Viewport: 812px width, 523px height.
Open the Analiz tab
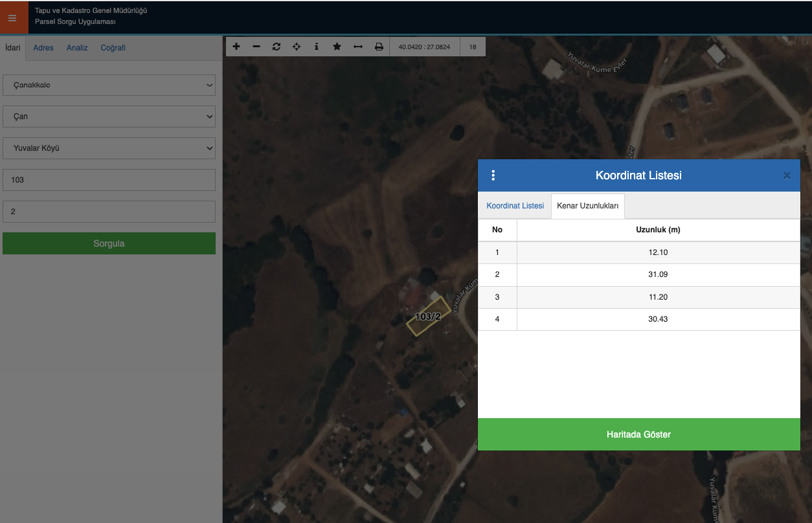pyautogui.click(x=77, y=48)
